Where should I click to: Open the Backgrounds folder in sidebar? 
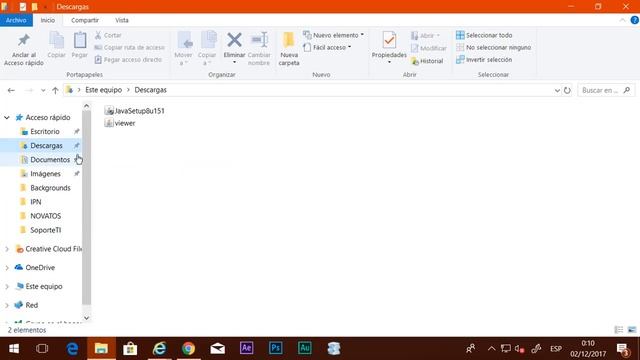[50, 188]
